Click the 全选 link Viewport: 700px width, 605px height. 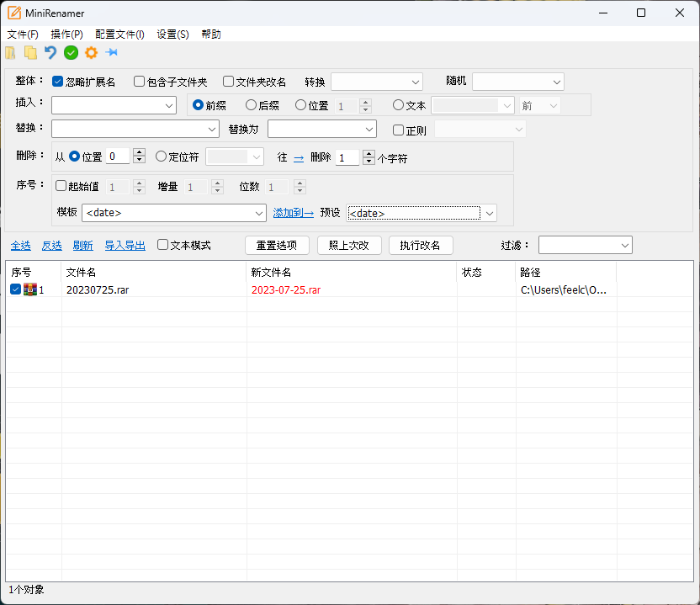[x=20, y=246]
